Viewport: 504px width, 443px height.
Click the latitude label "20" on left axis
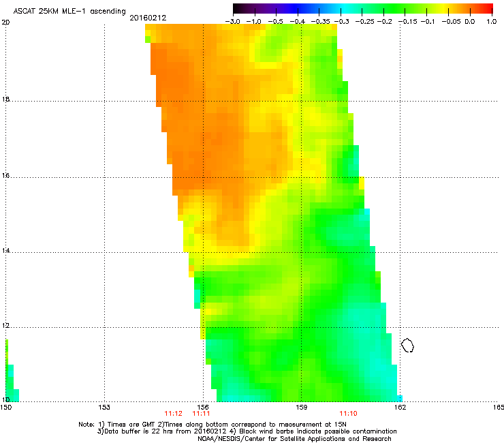5,22
